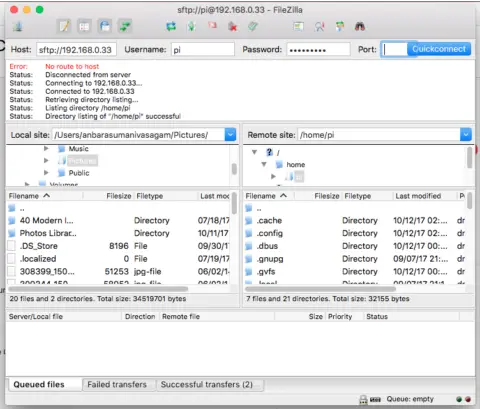Toggle synchronized browsing
Screen dimensions: 480x409
tap(340, 26)
